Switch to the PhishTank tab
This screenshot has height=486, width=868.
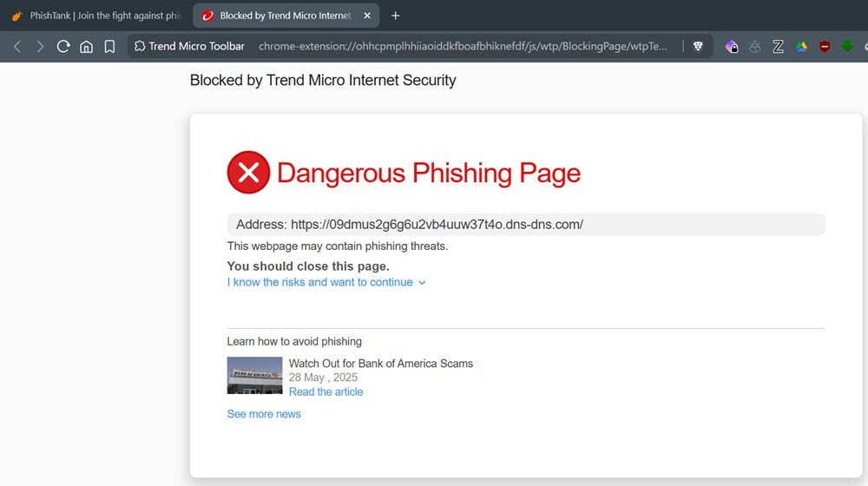(95, 16)
